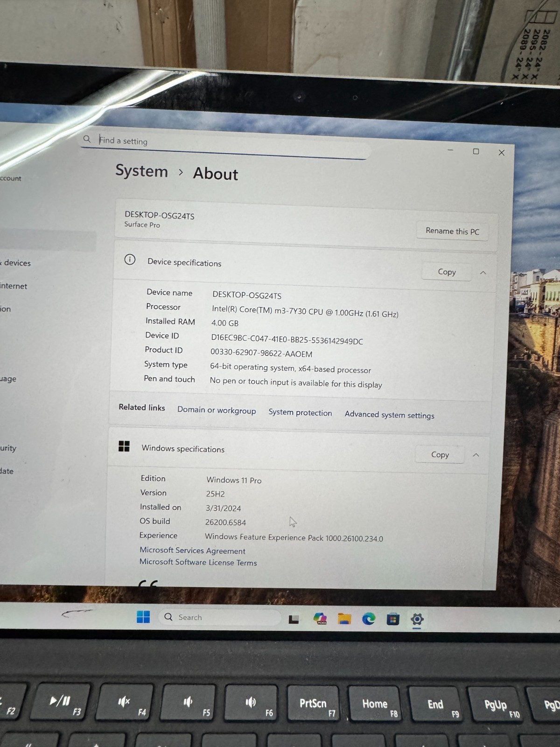Select installed on date 3/31/2024
This screenshot has height=747, width=560.
point(223,508)
